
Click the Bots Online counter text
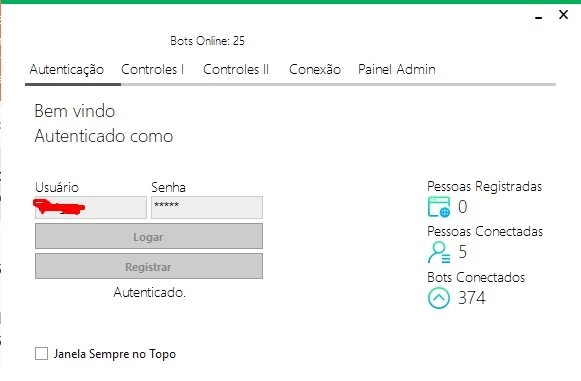[x=208, y=41]
